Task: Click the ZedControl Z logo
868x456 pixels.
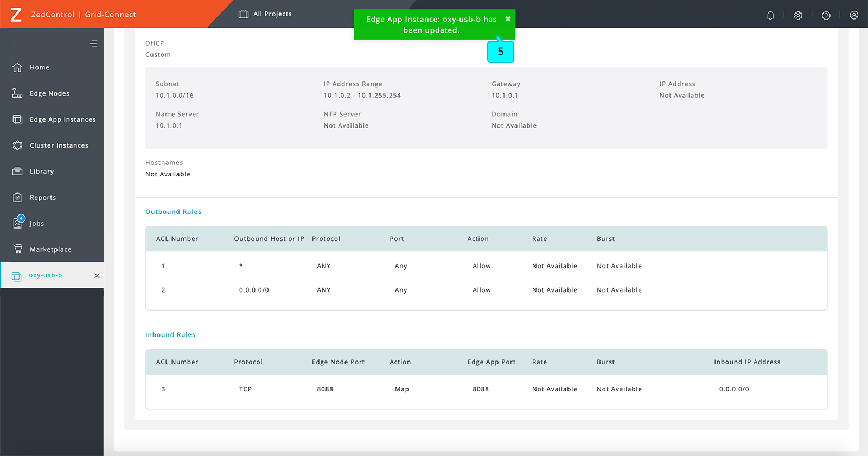Action: [16, 15]
